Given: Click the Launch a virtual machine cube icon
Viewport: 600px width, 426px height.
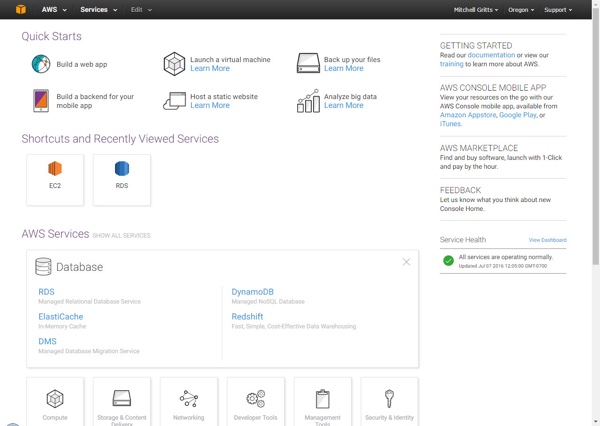Looking at the screenshot, I should point(174,64).
